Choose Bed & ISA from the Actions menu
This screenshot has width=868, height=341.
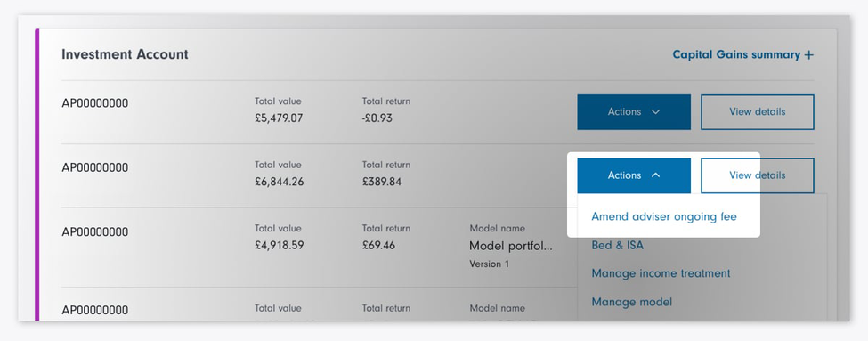point(617,245)
